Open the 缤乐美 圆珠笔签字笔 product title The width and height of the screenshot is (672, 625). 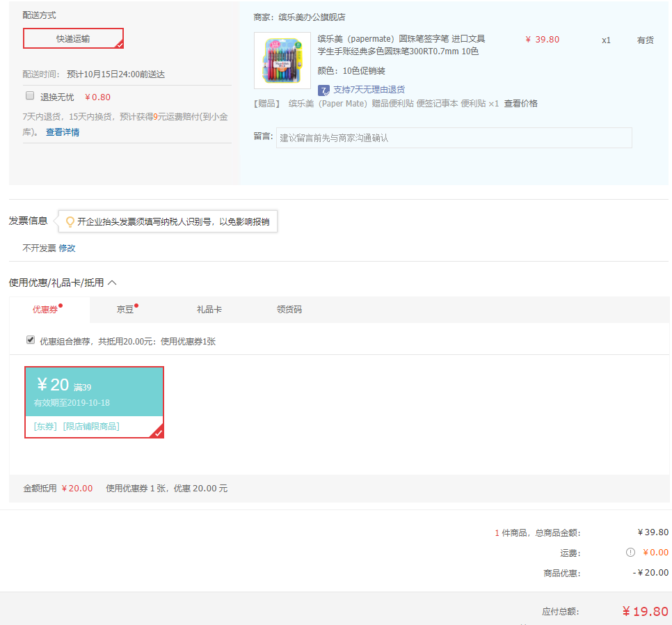[x=401, y=45]
